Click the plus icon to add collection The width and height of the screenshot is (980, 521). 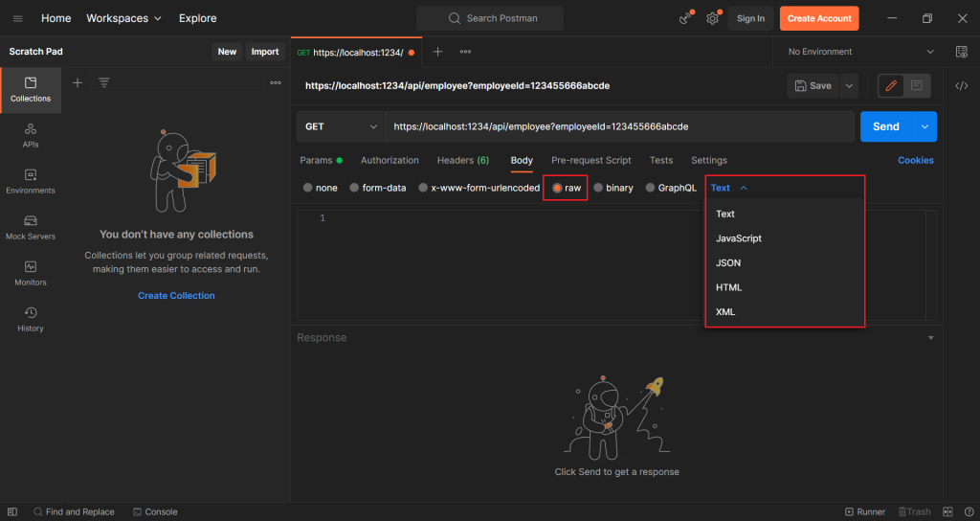pos(78,82)
